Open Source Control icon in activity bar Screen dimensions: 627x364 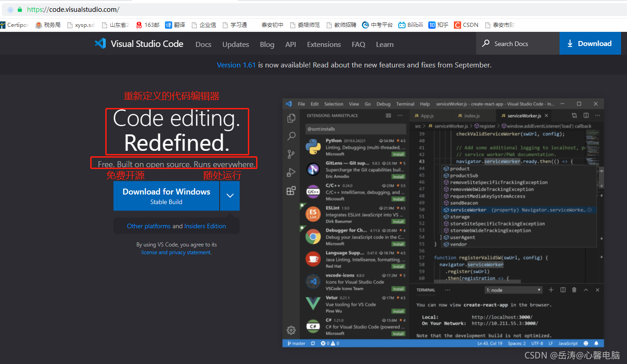(x=291, y=154)
